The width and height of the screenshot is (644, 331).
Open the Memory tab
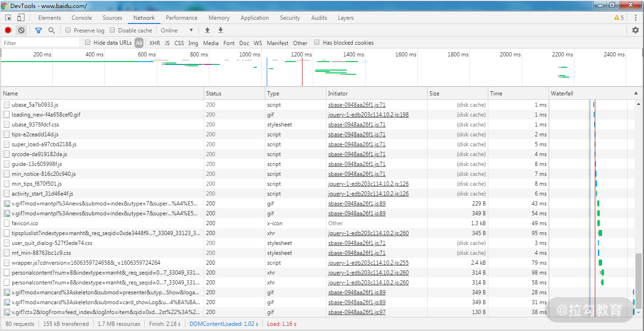219,18
